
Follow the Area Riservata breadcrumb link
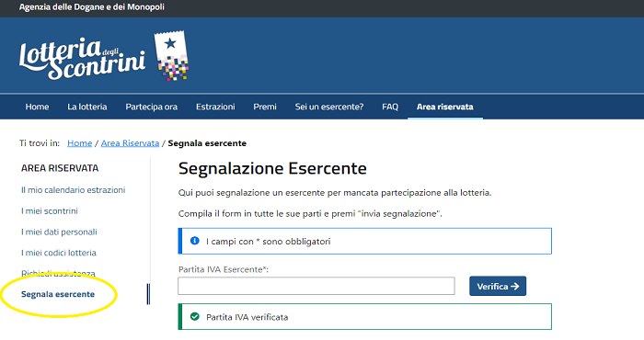(130, 143)
